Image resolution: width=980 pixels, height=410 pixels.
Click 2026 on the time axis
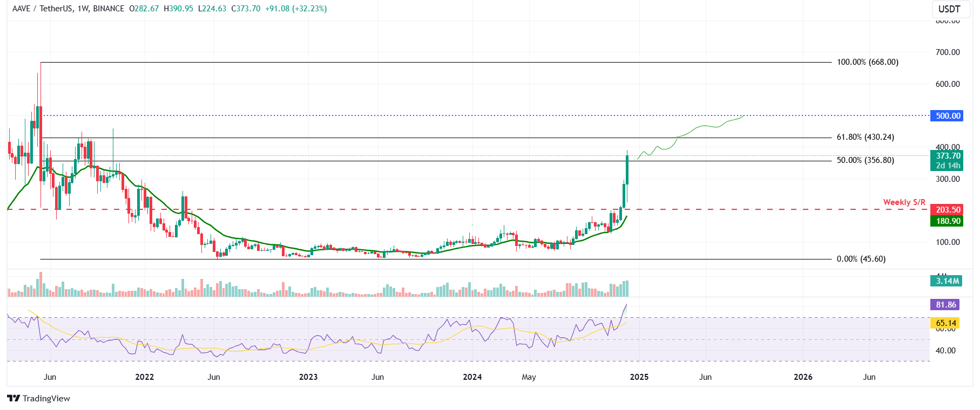coord(803,377)
